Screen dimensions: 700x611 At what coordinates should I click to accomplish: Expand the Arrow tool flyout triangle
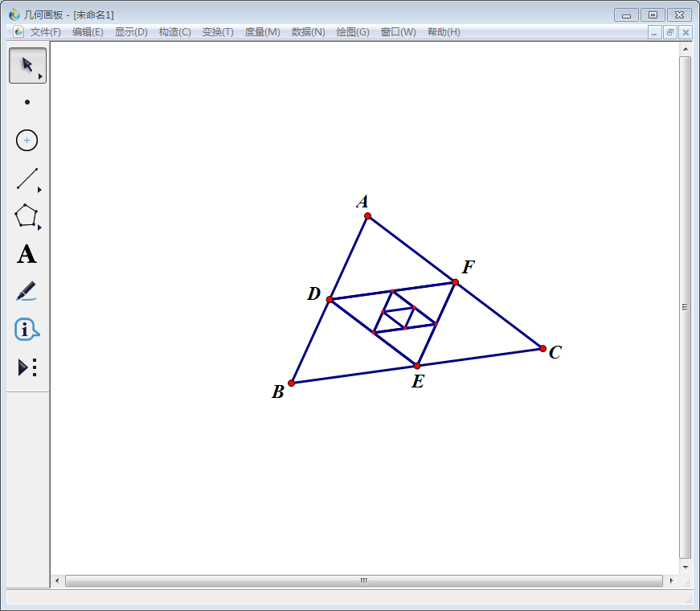pos(40,76)
